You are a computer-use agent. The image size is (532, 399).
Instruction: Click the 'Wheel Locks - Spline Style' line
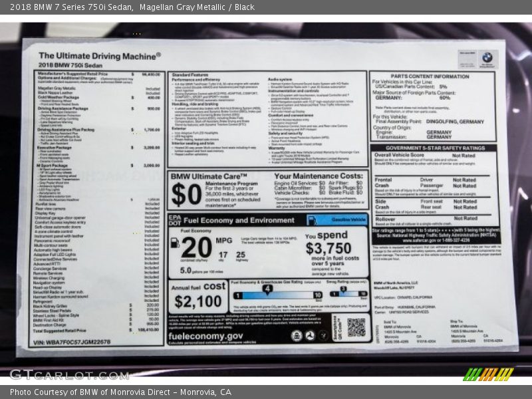pos(96,315)
